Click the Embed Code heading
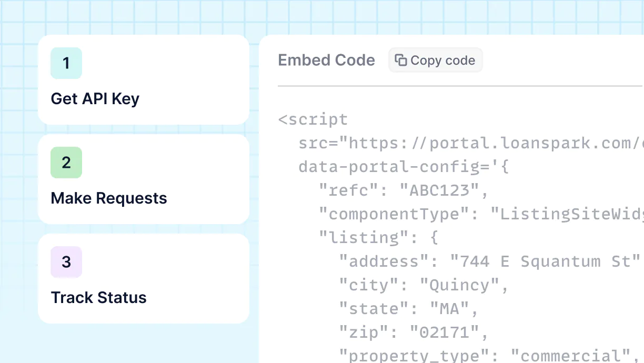 pos(326,60)
